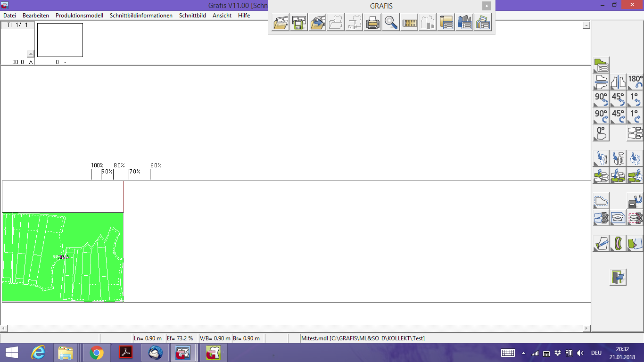
Task: Click the green marker layout with 38/A pieces
Action: 63,257
